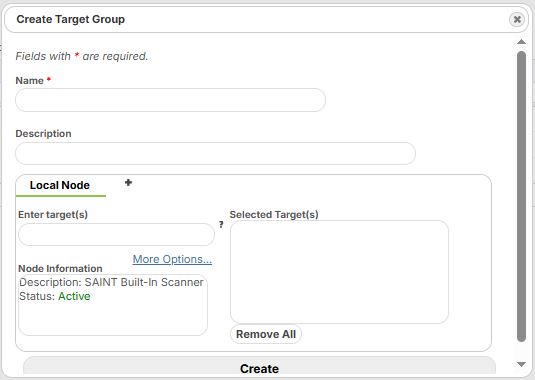The height and width of the screenshot is (380, 535).
Task: Click inside the Selected Target(s) list box
Action: (339, 272)
